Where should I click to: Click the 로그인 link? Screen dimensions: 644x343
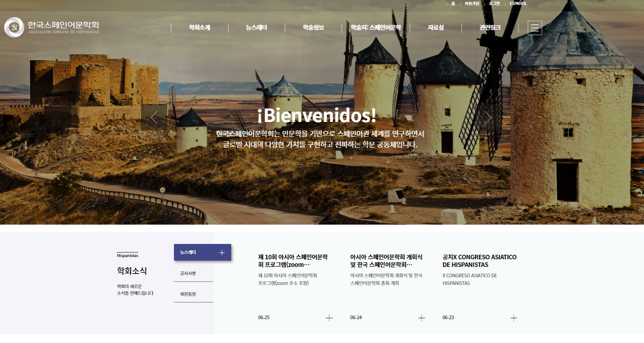[x=494, y=4]
